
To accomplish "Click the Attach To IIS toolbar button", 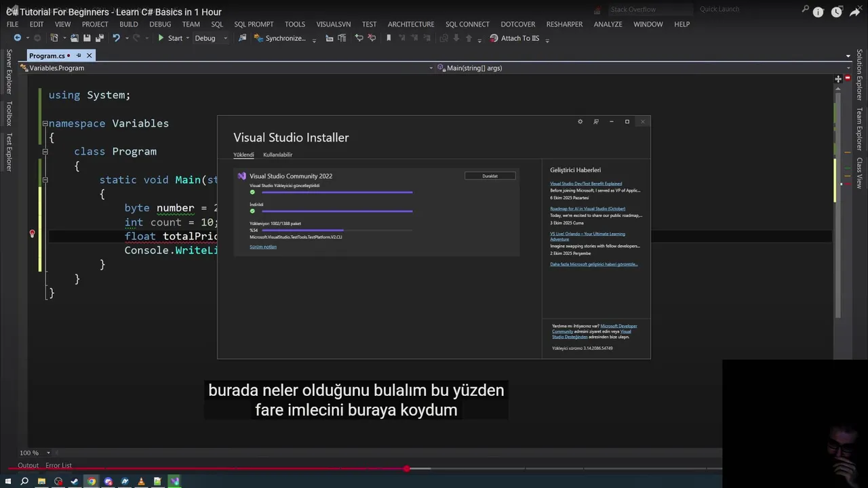I will pyautogui.click(x=515, y=38).
